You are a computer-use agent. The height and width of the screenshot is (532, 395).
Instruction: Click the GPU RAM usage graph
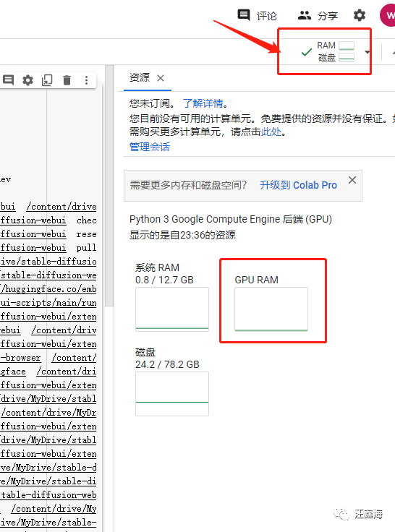pos(271,309)
